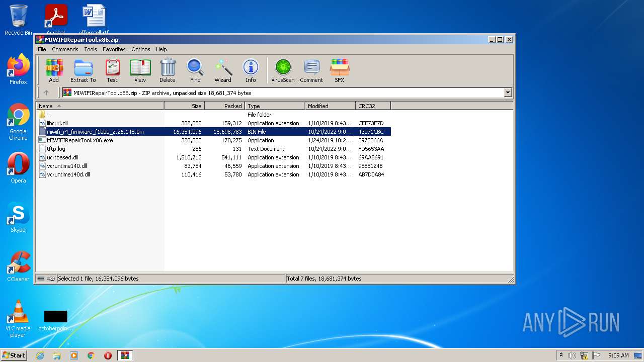Launch the Wizard icon

pos(223,70)
